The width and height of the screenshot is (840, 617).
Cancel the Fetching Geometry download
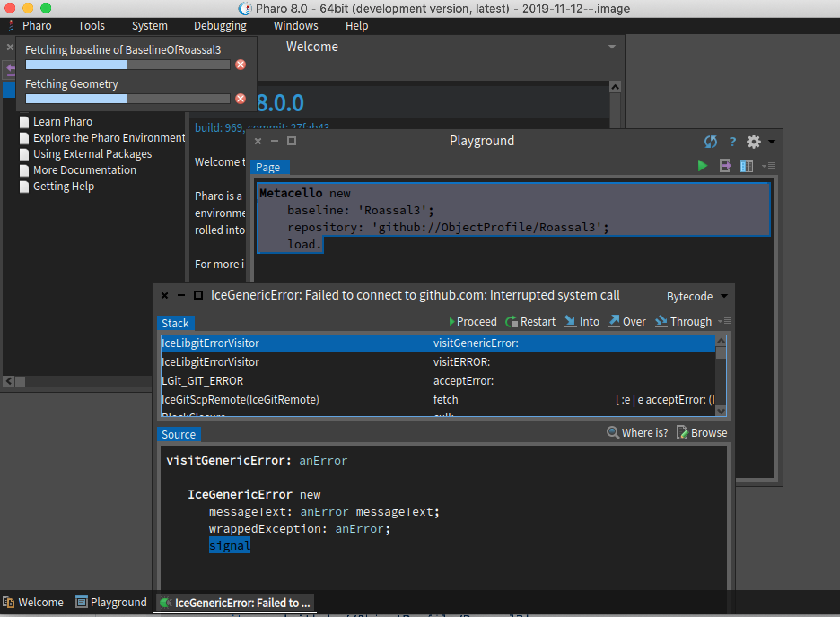241,99
